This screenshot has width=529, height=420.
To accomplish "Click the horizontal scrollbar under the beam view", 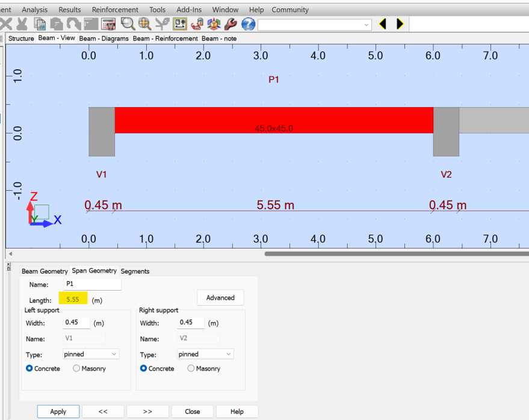I will pos(397,254).
